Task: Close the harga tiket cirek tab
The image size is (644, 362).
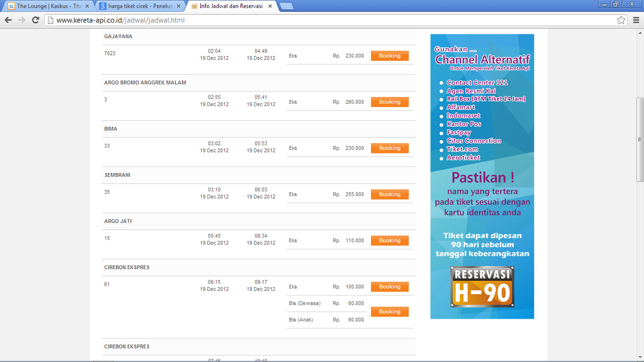Action: pyautogui.click(x=178, y=6)
